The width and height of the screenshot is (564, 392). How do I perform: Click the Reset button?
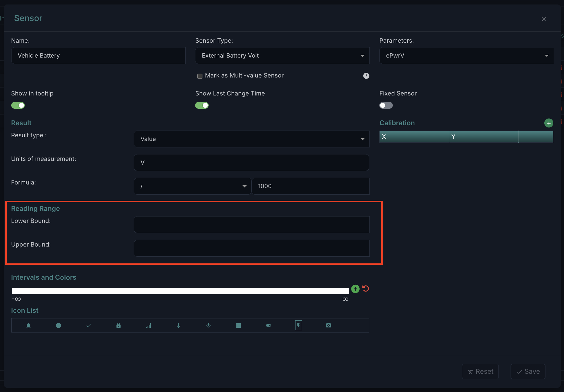[x=480, y=372]
